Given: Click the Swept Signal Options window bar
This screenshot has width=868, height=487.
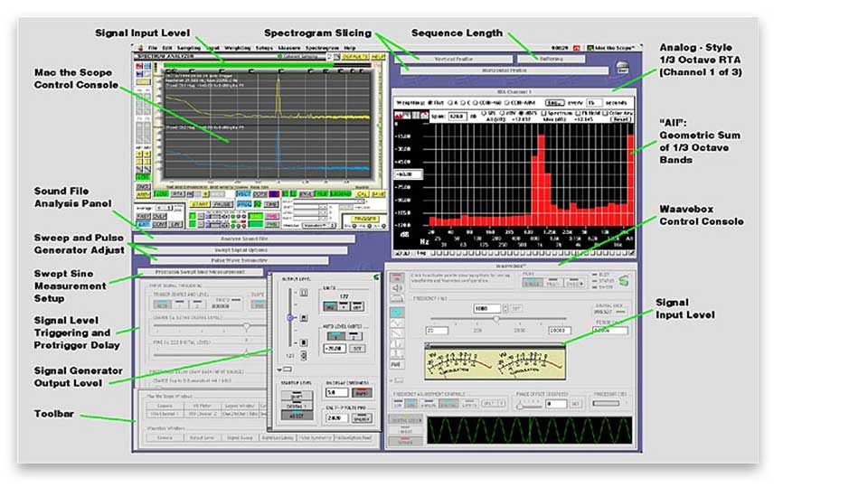Looking at the screenshot, I should click(241, 250).
